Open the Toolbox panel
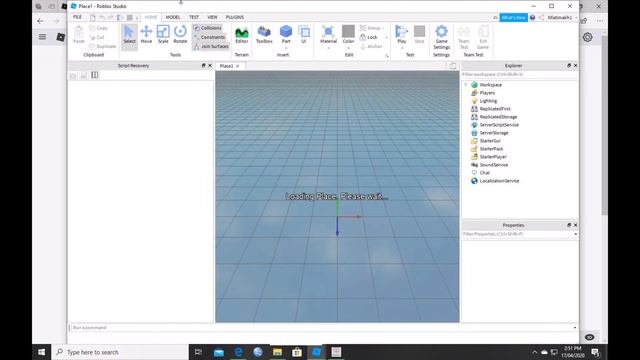The image size is (640, 360). tap(264, 34)
